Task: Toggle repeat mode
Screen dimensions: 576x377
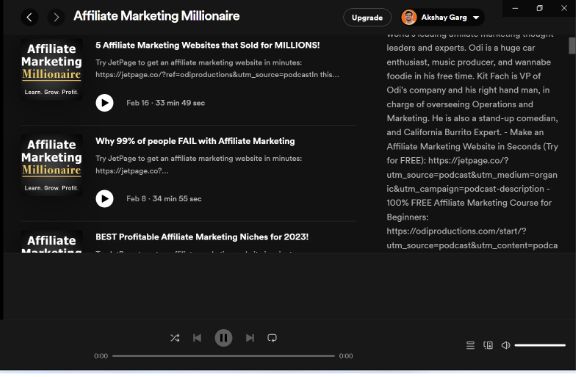Action: pos(272,338)
